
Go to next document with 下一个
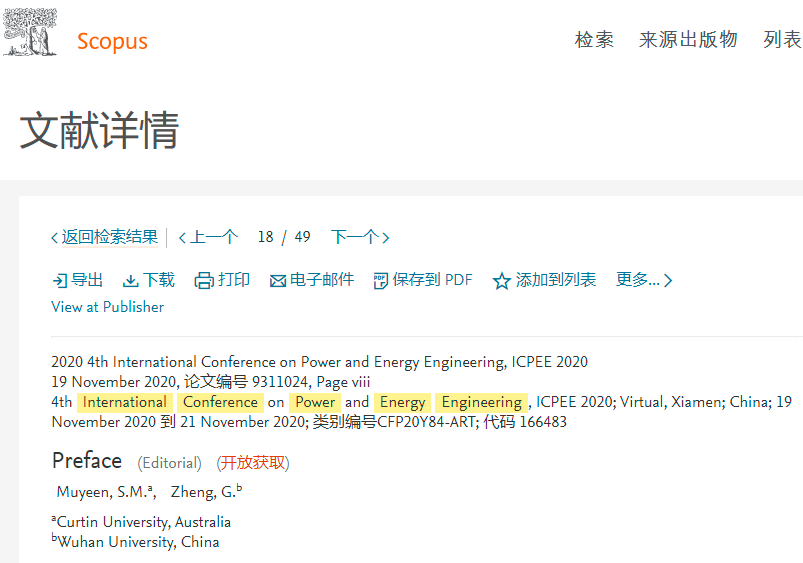359,237
